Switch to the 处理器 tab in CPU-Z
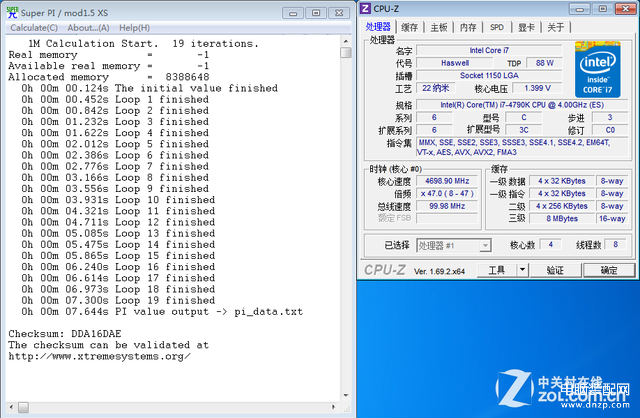The width and height of the screenshot is (640, 418). pyautogui.click(x=378, y=27)
